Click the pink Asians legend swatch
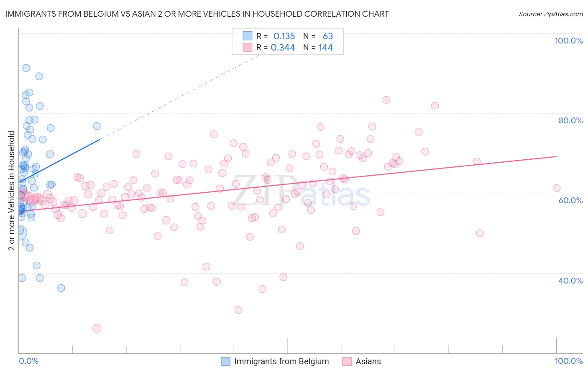 [347, 361]
